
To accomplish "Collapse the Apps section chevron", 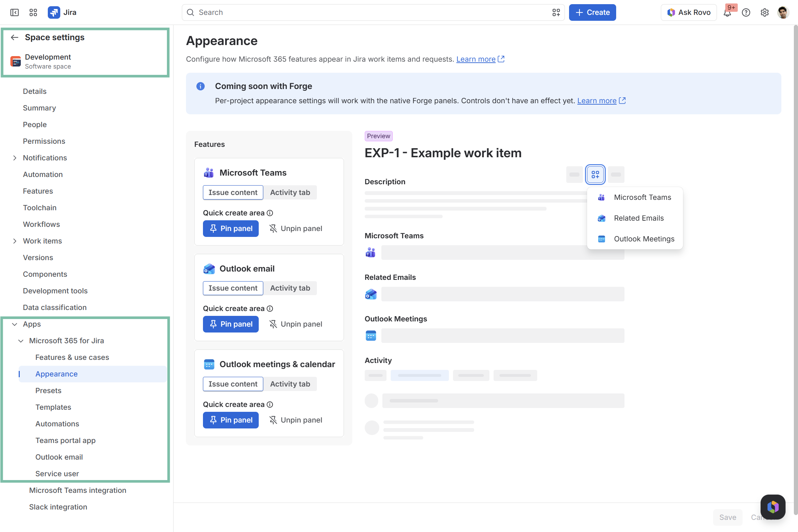I will tap(15, 324).
